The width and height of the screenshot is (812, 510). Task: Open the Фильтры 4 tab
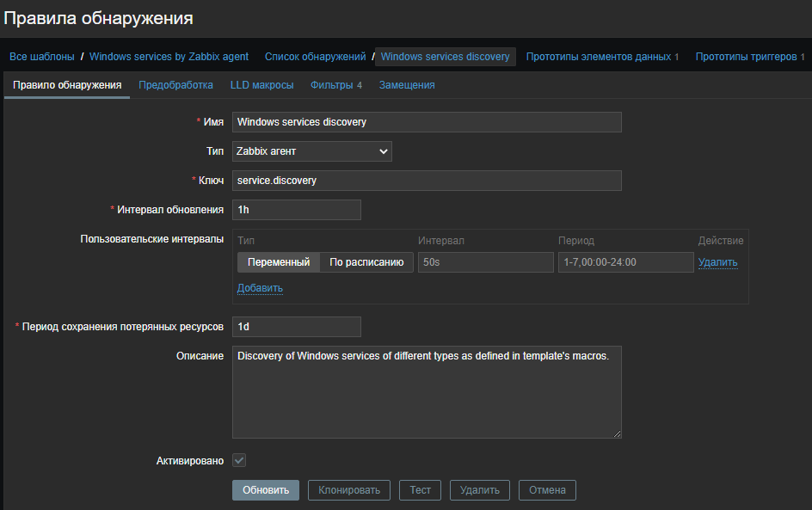pos(335,85)
